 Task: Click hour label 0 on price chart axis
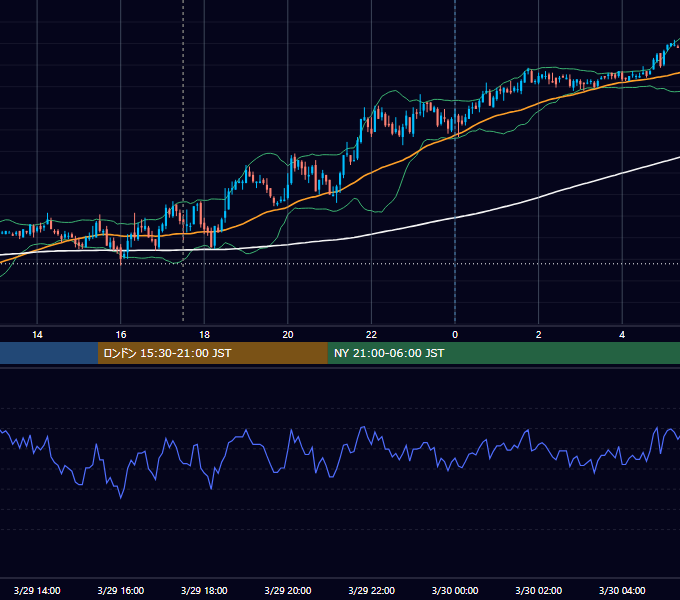point(455,335)
